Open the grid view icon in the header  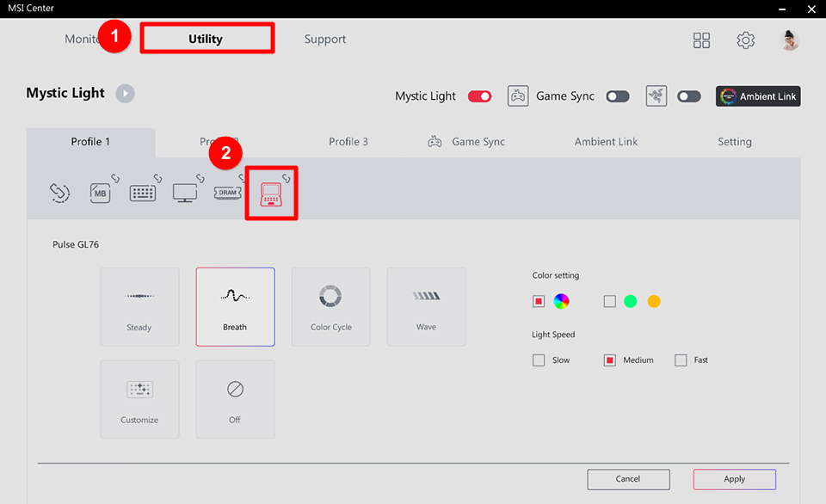701,40
